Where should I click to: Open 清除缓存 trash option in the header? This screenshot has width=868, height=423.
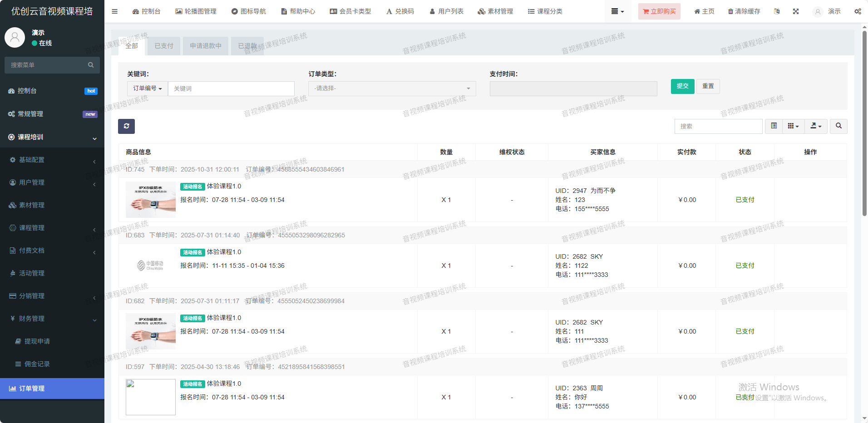pyautogui.click(x=744, y=11)
